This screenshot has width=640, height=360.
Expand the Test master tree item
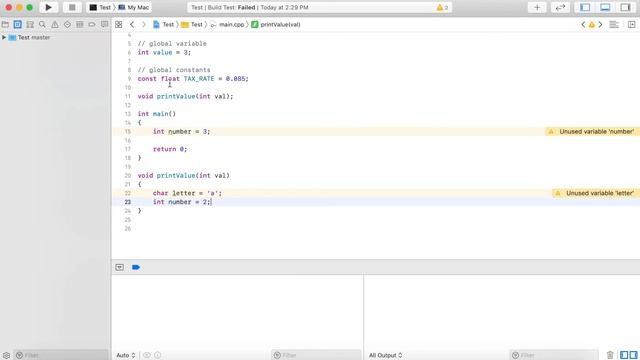4,38
